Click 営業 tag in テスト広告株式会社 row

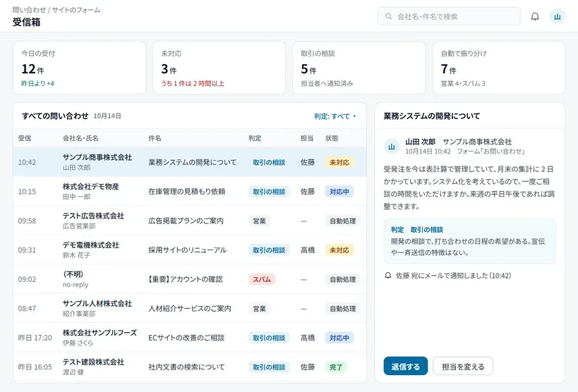click(259, 221)
